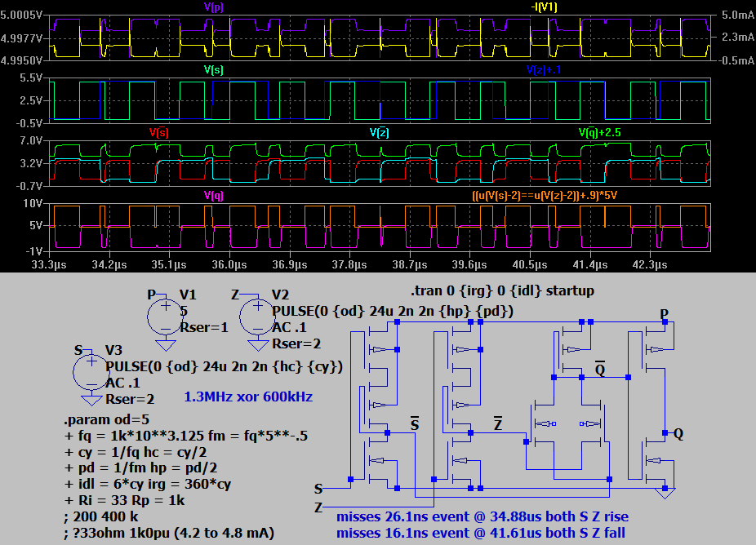This screenshot has height=545, width=756.
Task: Click the V1 voltage source symbol
Action: click(x=164, y=315)
